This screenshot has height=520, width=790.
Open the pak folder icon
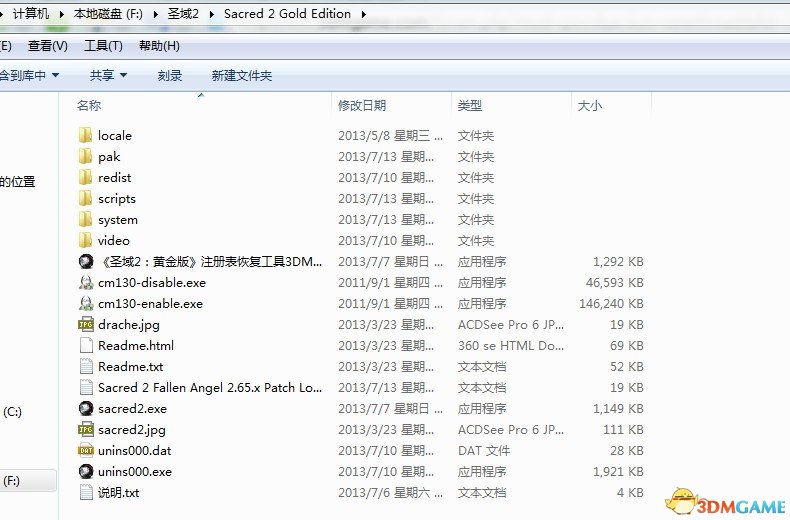(86, 156)
